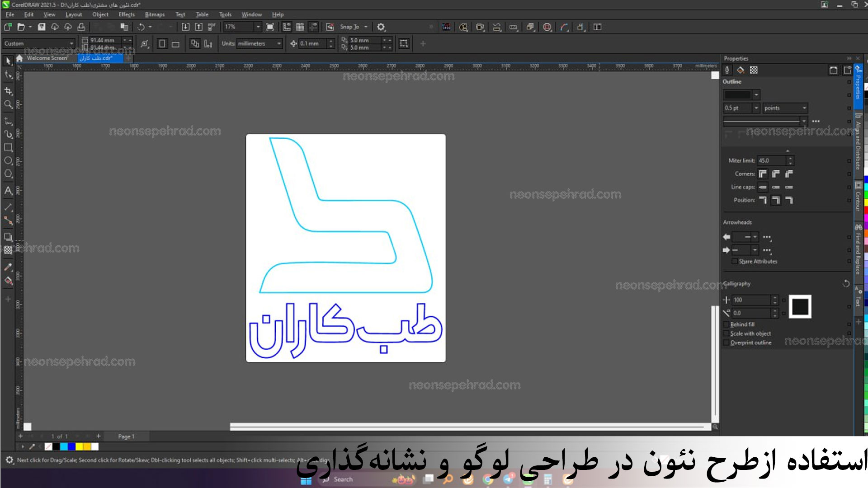Select the Freehand drawing tool

coord(8,121)
